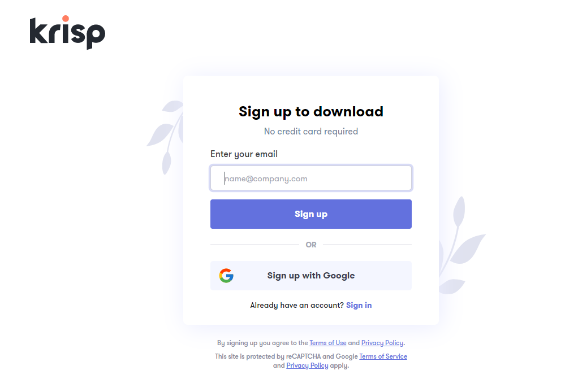Focus the name@company.com email field
The height and width of the screenshot is (392, 578).
[x=310, y=178]
